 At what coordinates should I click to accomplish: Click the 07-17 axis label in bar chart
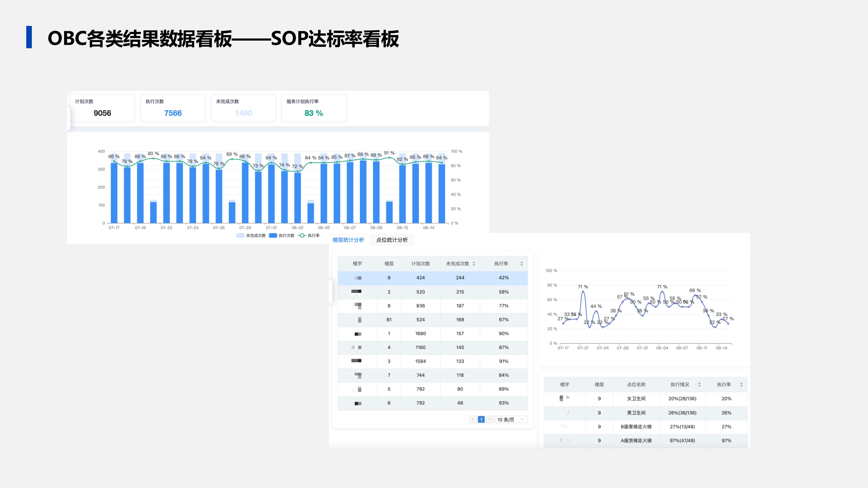[x=114, y=228]
